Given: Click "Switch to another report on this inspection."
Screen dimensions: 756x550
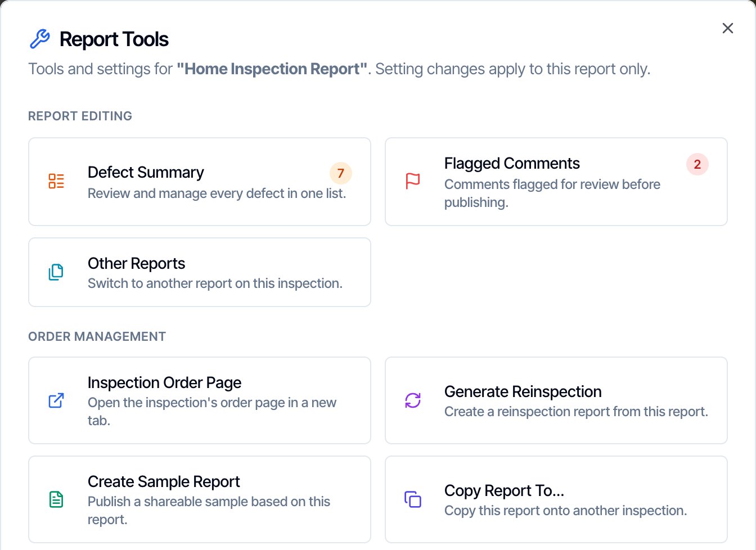Looking at the screenshot, I should tap(215, 283).
